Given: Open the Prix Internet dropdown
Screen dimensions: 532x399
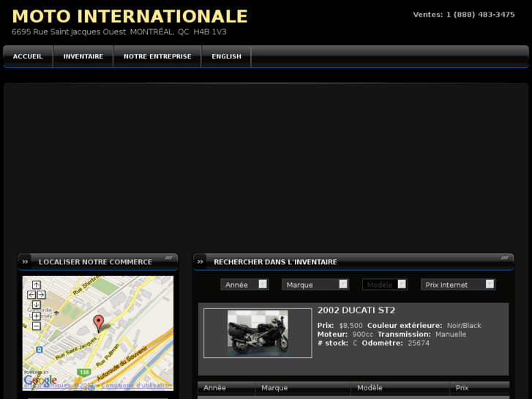Looking at the screenshot, I should coord(458,285).
